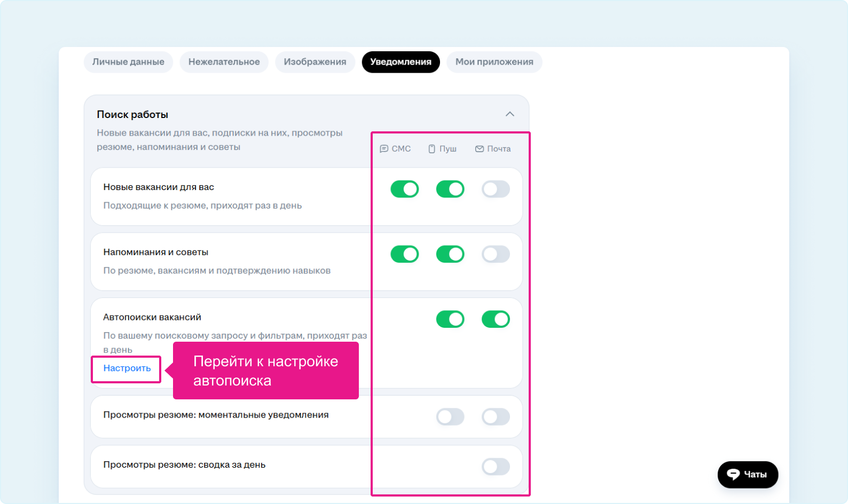Open the Чаты chat button

748,475
